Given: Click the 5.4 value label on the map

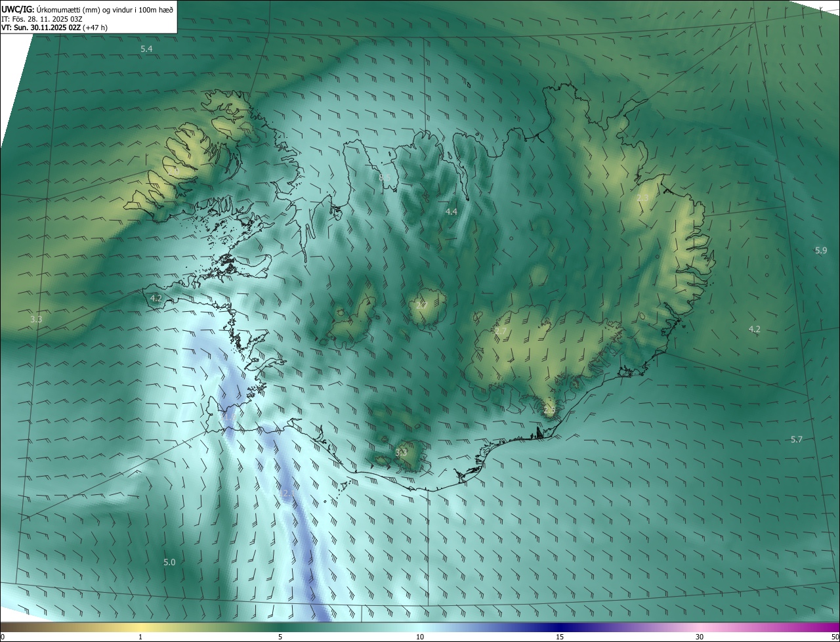Looking at the screenshot, I should click(x=146, y=49).
